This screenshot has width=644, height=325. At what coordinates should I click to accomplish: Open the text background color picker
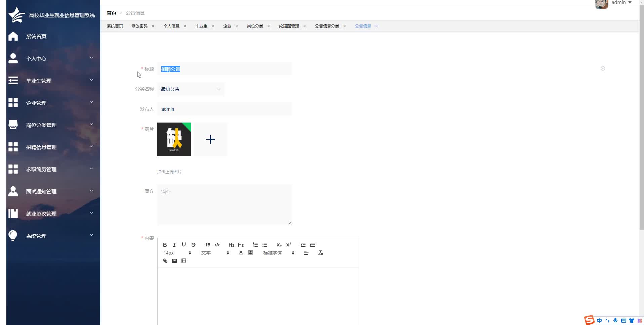coord(250,253)
